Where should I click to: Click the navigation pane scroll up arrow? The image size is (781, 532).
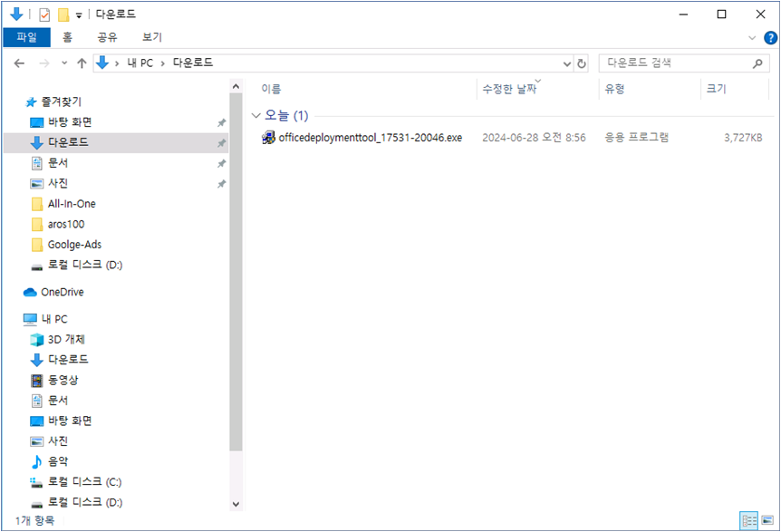tap(236, 86)
